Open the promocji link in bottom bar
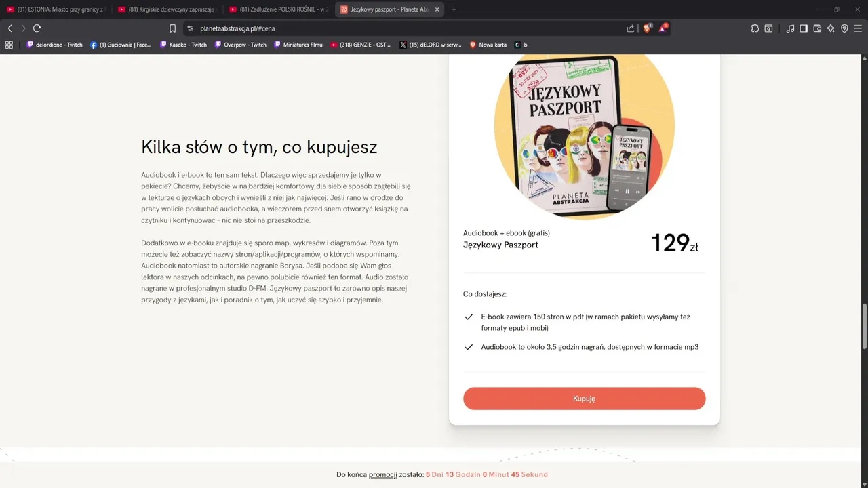The image size is (868, 488). coord(382,474)
